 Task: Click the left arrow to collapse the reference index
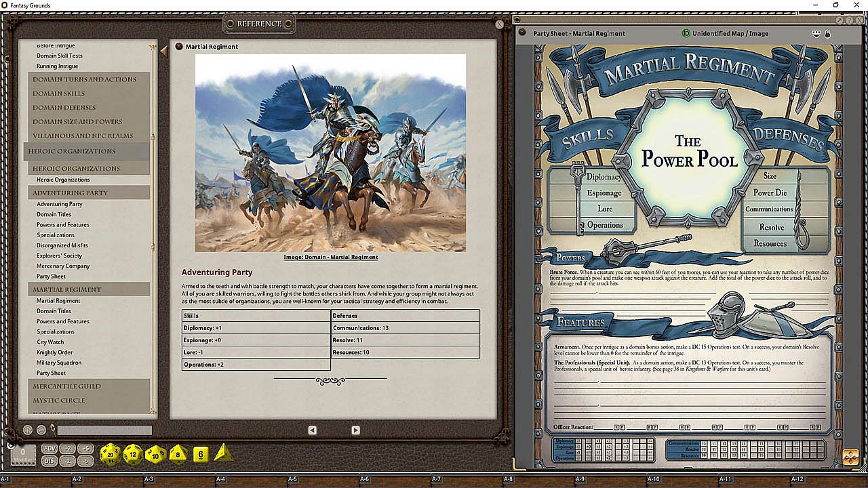pyautogui.click(x=163, y=50)
